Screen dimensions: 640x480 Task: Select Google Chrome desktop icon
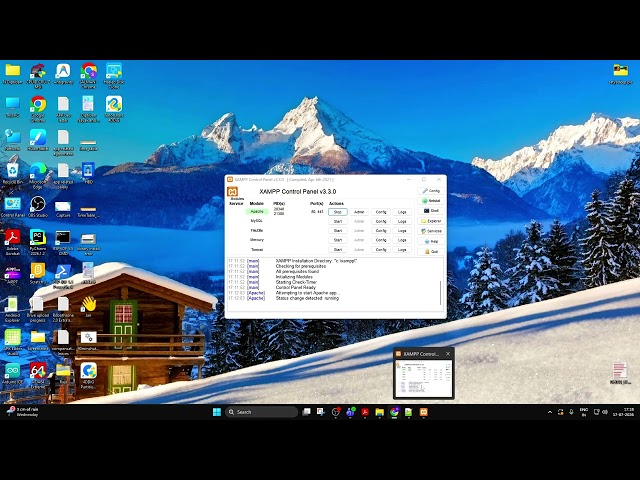point(38,109)
